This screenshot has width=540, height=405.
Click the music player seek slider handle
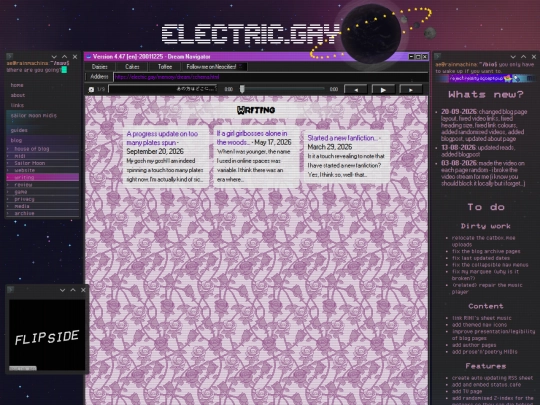(242, 89)
